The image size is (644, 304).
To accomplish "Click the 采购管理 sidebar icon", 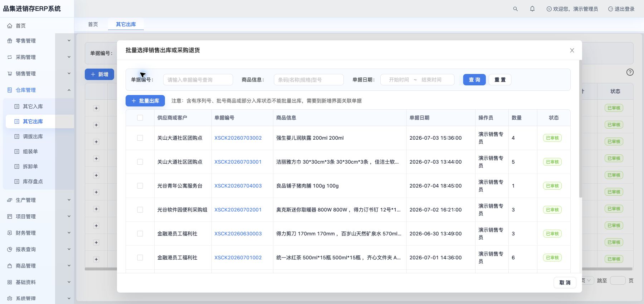I will point(10,57).
